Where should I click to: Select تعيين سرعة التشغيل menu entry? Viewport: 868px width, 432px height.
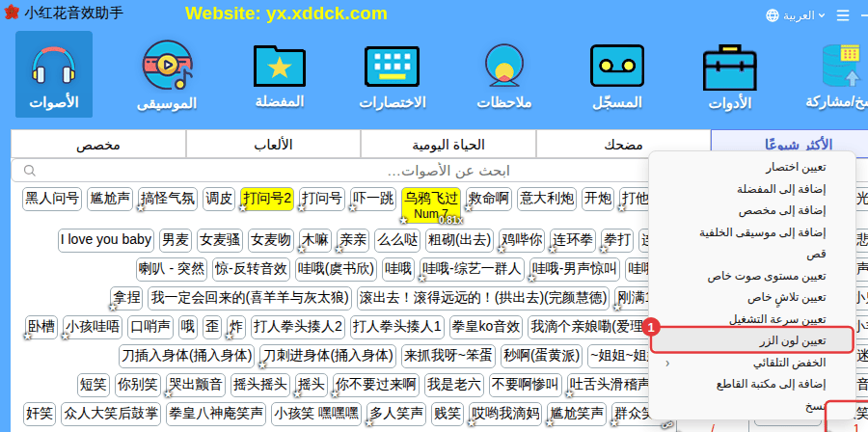[x=751, y=319]
